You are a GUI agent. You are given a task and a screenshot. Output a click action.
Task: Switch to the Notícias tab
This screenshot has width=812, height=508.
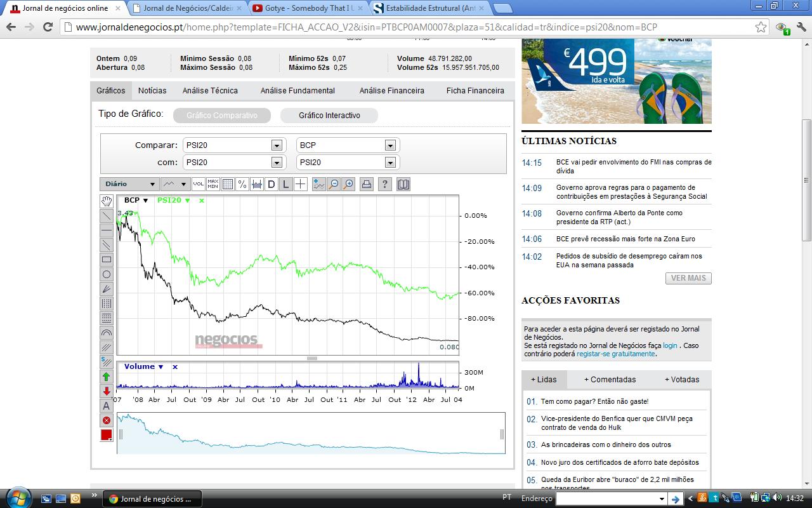pos(152,91)
